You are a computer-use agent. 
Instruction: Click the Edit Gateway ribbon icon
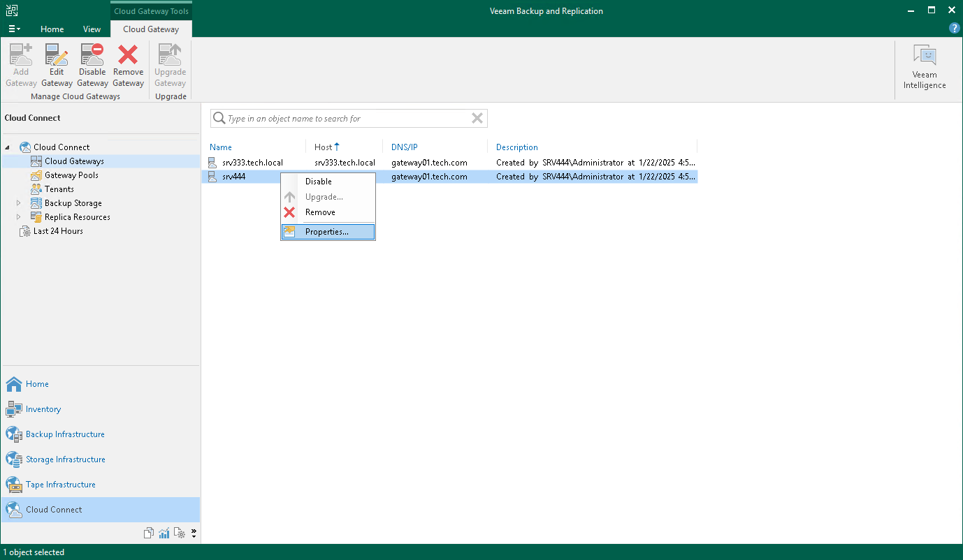pyautogui.click(x=57, y=63)
